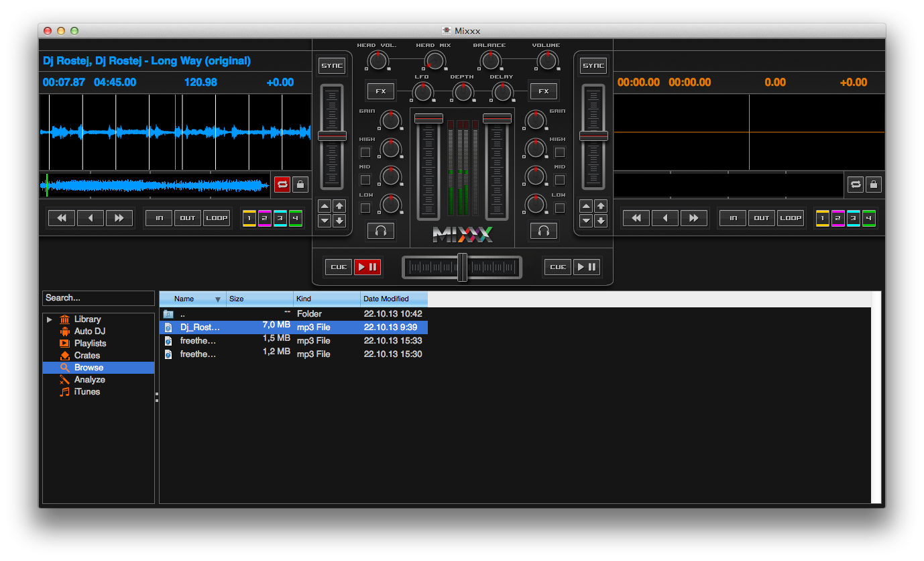Click right deck bold pitch-up arrow
Screen dimensions: 924x561
point(601,207)
